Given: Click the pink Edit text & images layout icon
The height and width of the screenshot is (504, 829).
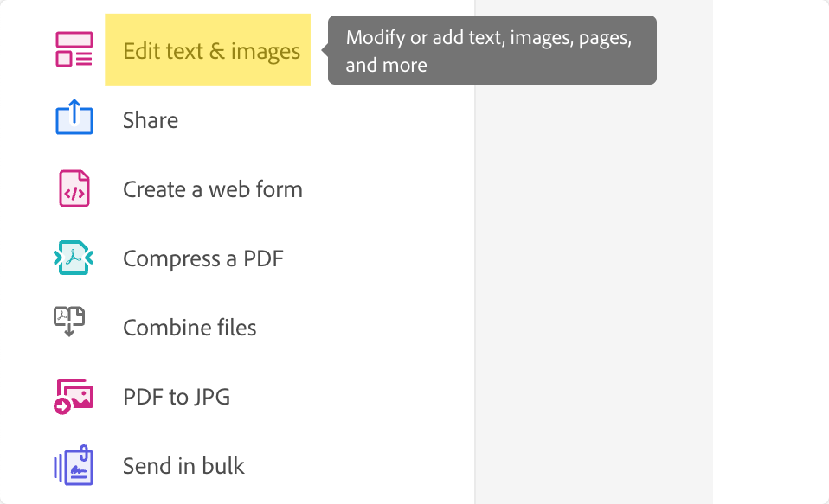Looking at the screenshot, I should (74, 49).
